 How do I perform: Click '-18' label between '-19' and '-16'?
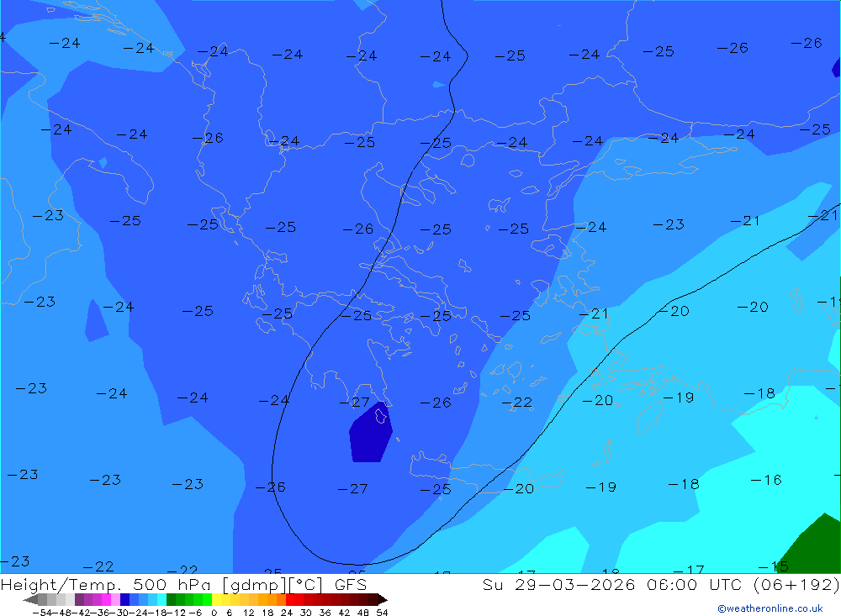684,484
